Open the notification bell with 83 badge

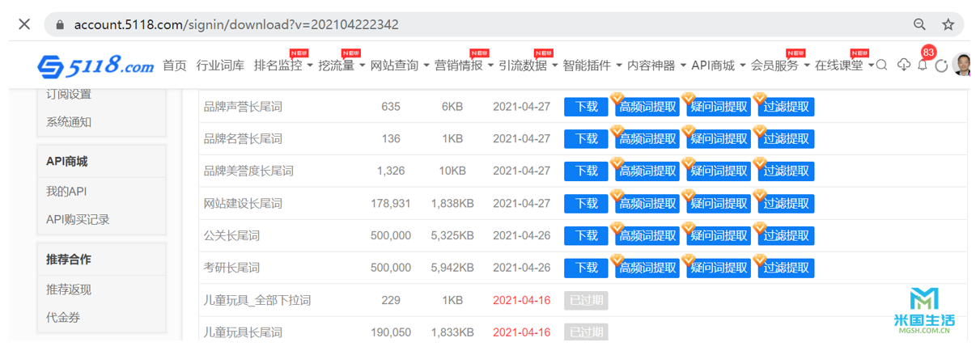click(923, 65)
